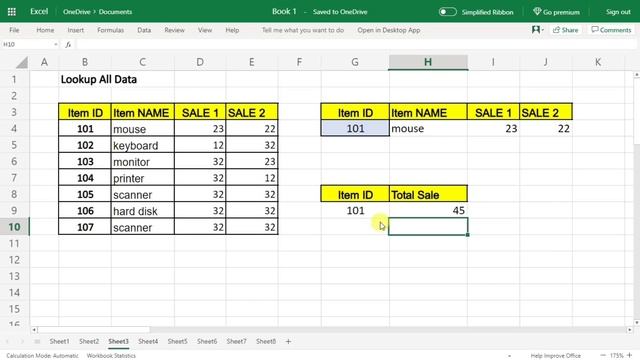Switch to the Review tab
Viewport: 640px width, 360px height.
(x=174, y=30)
